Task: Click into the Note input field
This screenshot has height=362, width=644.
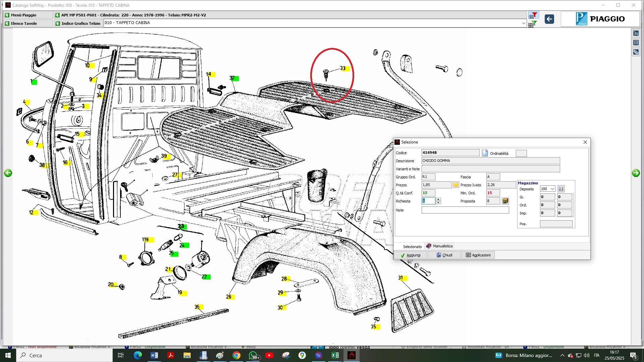Action: pos(465,210)
